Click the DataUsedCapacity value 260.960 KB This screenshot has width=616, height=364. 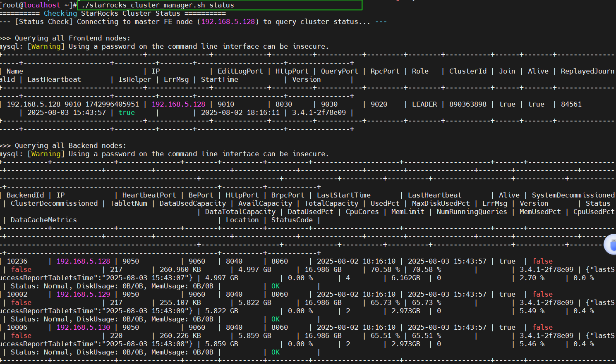pyautogui.click(x=180, y=269)
